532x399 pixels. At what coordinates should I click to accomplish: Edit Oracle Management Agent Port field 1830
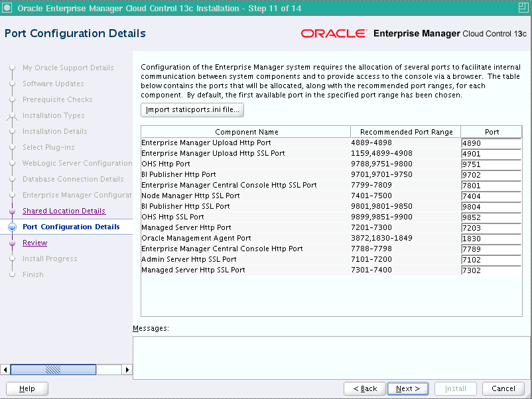pos(492,239)
